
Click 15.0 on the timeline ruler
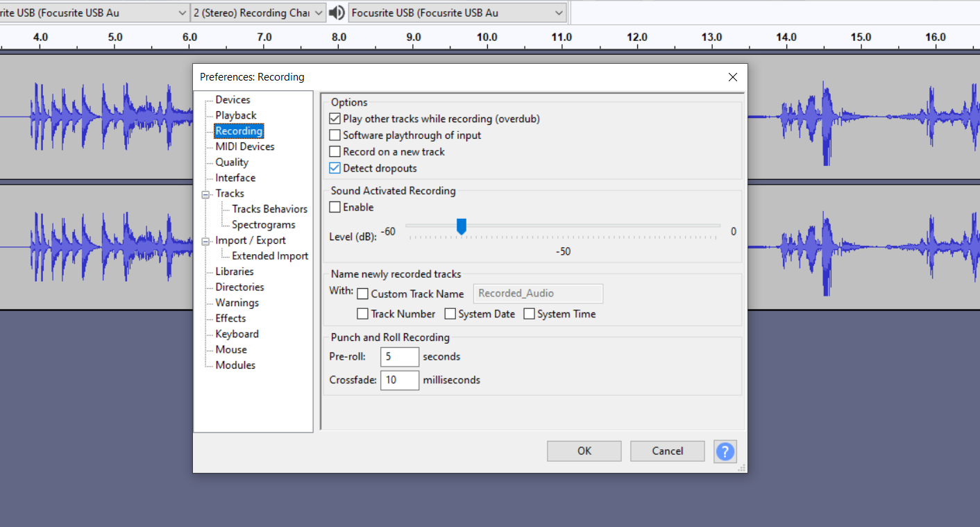[x=861, y=37]
